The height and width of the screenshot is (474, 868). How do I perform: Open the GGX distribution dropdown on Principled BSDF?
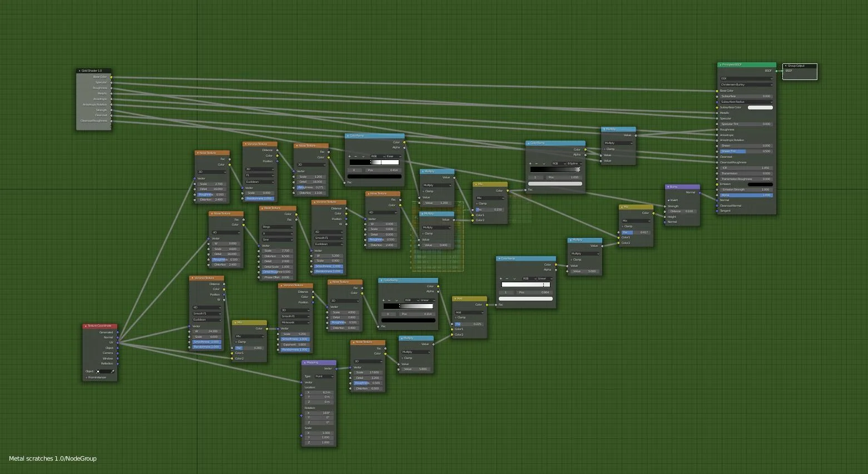click(746, 78)
